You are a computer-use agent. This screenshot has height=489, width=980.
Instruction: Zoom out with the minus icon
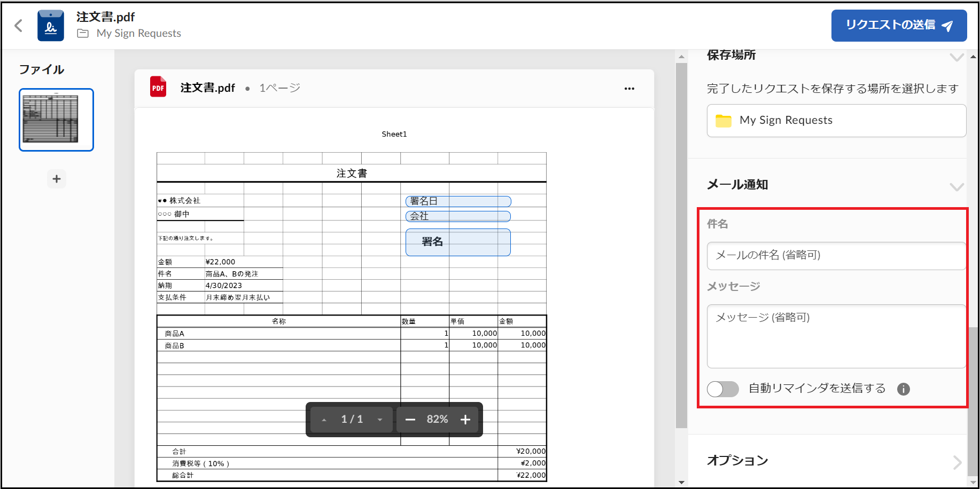pyautogui.click(x=410, y=420)
